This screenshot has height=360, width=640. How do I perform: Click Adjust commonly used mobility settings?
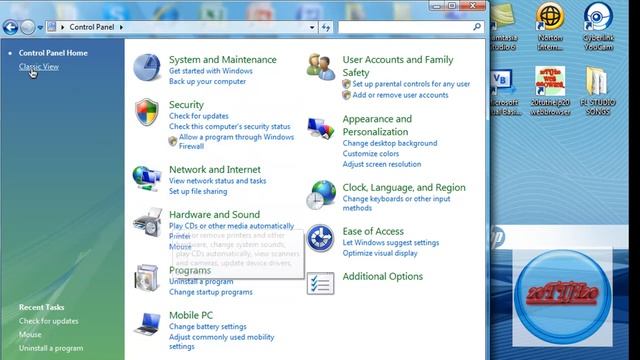click(x=221, y=342)
